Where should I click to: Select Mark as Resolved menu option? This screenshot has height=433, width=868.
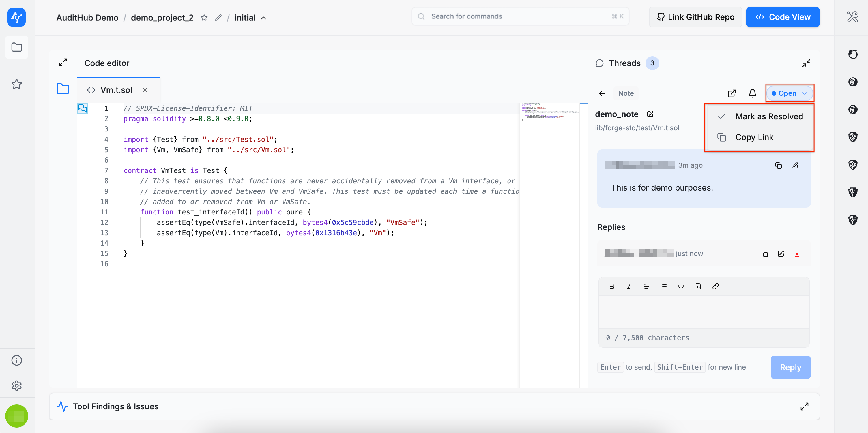pyautogui.click(x=769, y=116)
